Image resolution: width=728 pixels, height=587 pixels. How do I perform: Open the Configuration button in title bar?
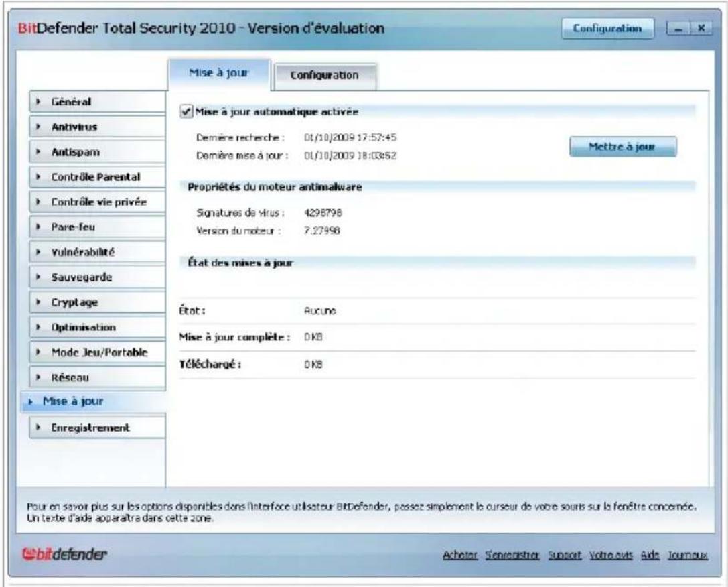click(607, 28)
